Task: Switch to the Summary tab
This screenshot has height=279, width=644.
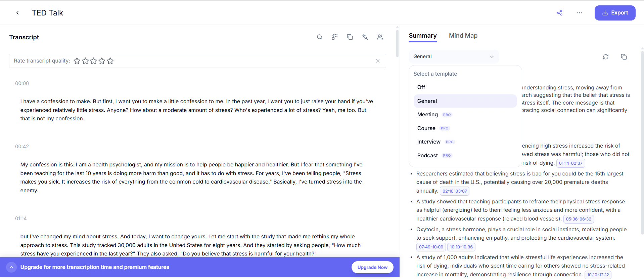Action: point(423,36)
